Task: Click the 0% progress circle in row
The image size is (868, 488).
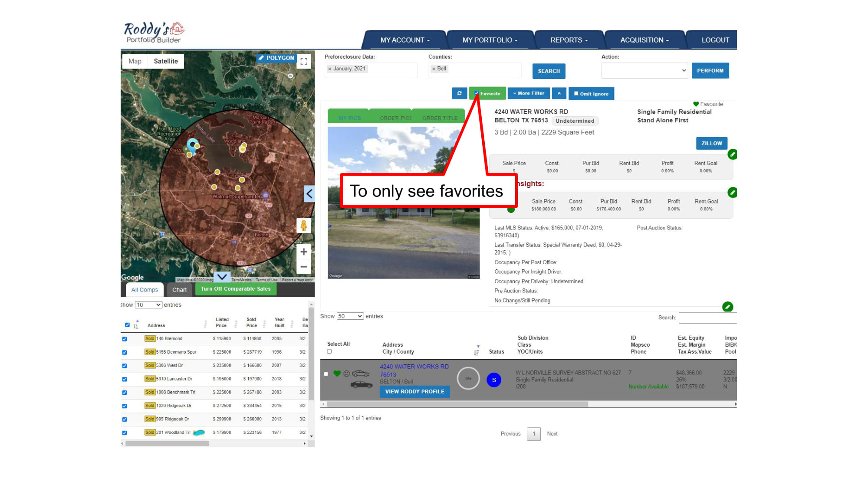Action: (468, 378)
